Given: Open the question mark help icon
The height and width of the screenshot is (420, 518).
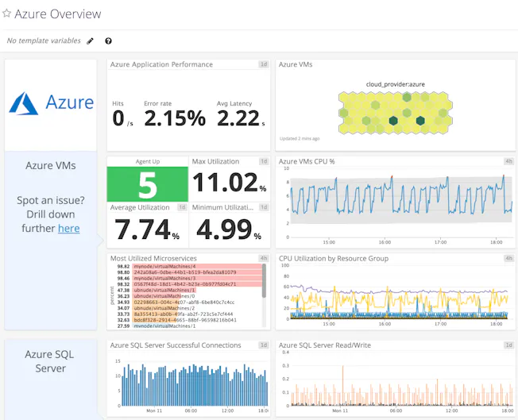Looking at the screenshot, I should pos(108,41).
